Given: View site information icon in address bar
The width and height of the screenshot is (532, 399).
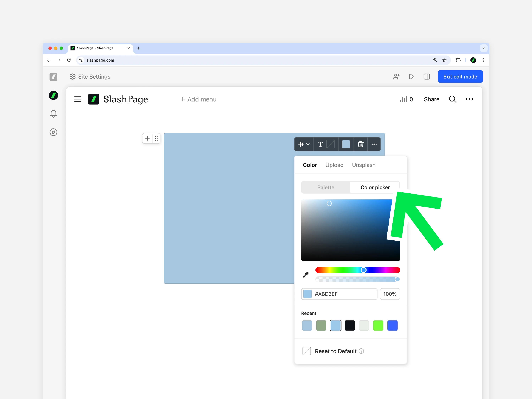Looking at the screenshot, I should tap(81, 60).
